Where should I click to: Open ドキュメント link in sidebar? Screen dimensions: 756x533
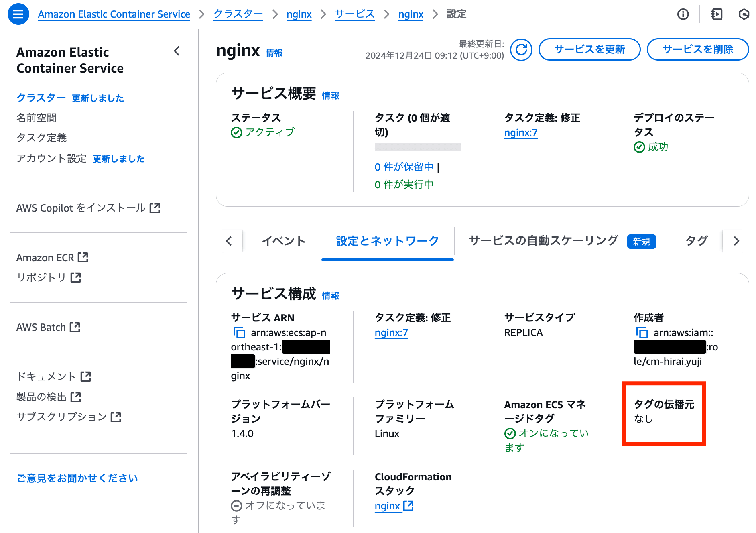[x=47, y=376]
